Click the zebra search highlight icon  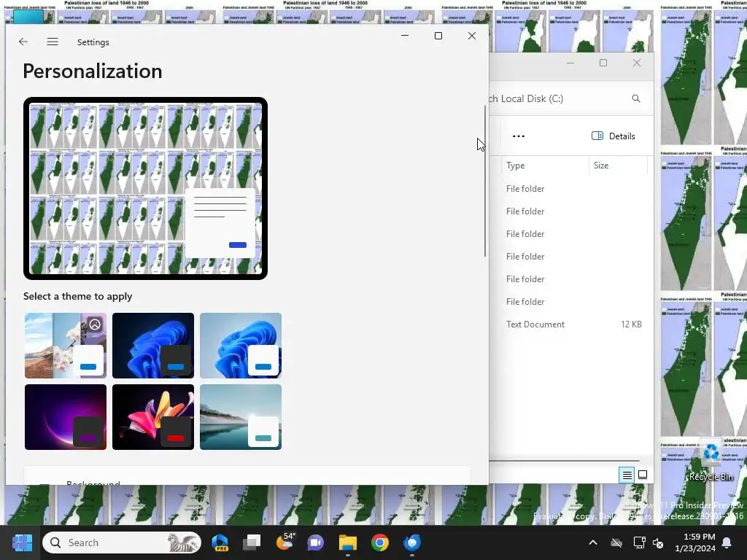182,542
